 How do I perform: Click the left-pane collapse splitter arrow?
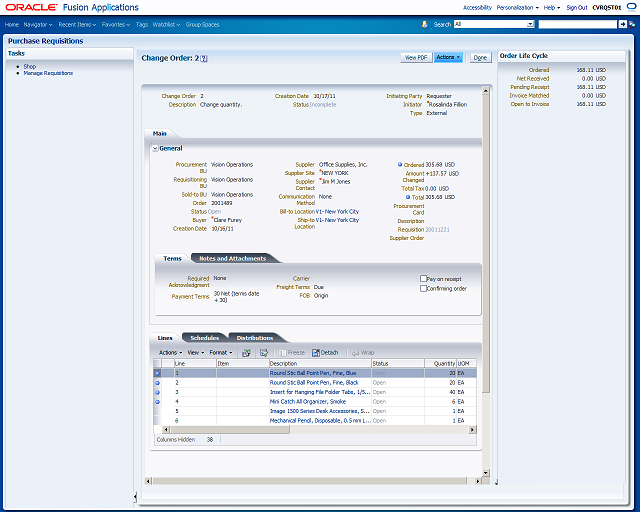(x=135, y=496)
